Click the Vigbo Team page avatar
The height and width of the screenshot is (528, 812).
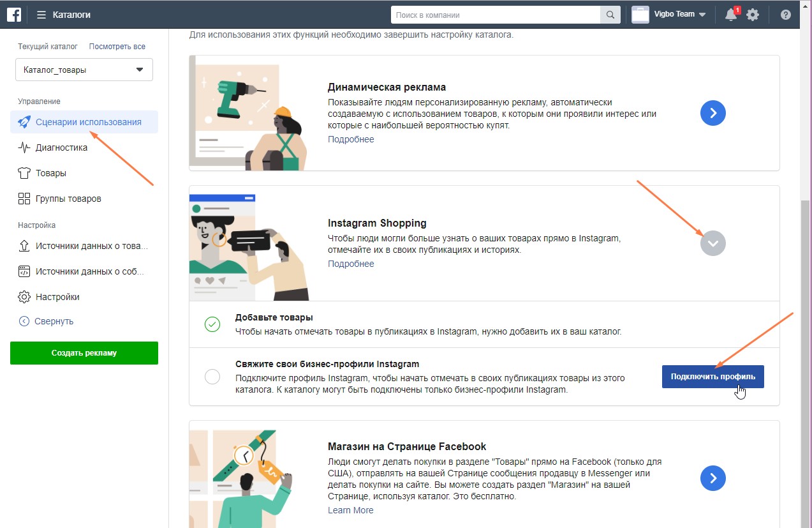click(640, 15)
